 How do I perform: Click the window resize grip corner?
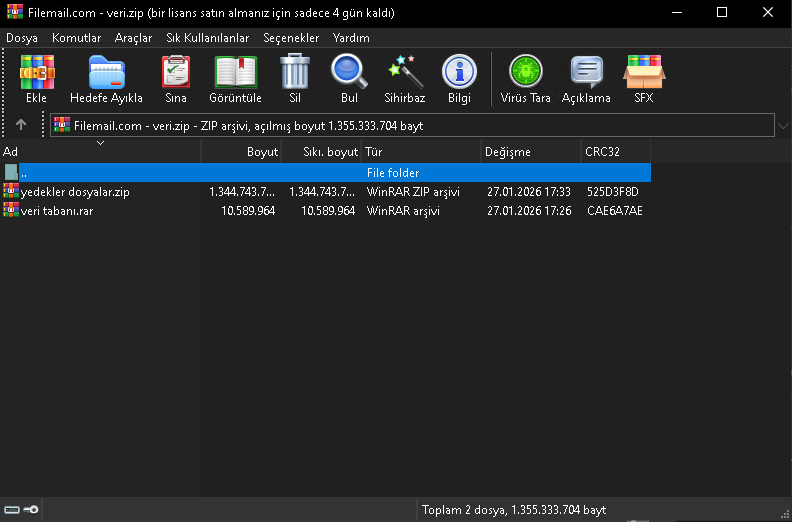[784, 514]
